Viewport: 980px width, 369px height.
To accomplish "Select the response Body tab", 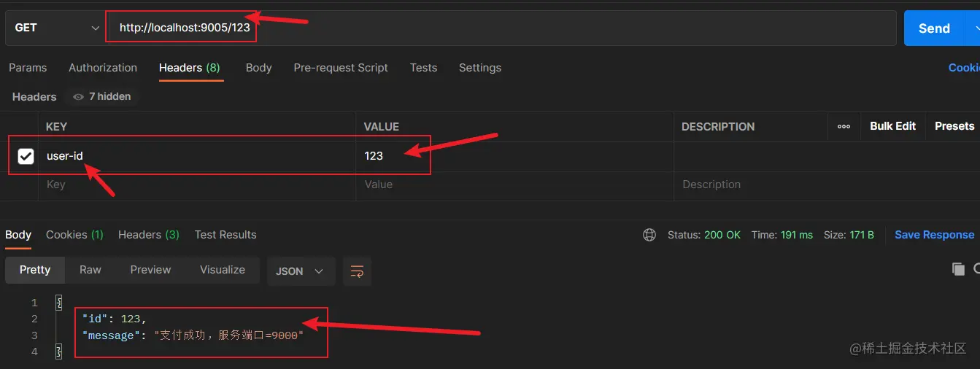I will (18, 235).
